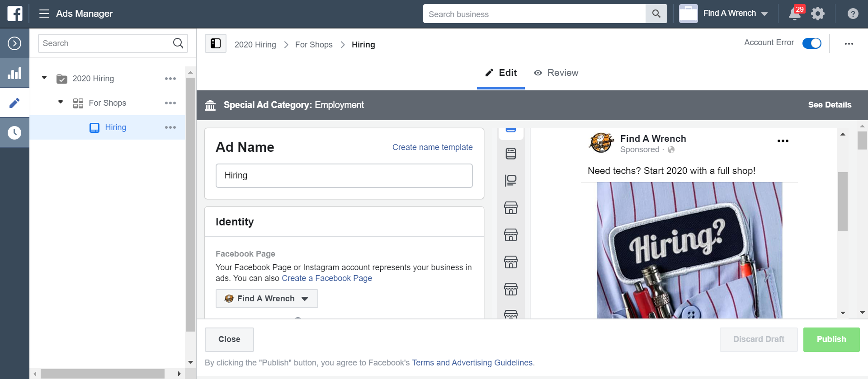The image size is (868, 379).
Task: Click the ad preview vertical scrollbar thumb
Action: [843, 201]
